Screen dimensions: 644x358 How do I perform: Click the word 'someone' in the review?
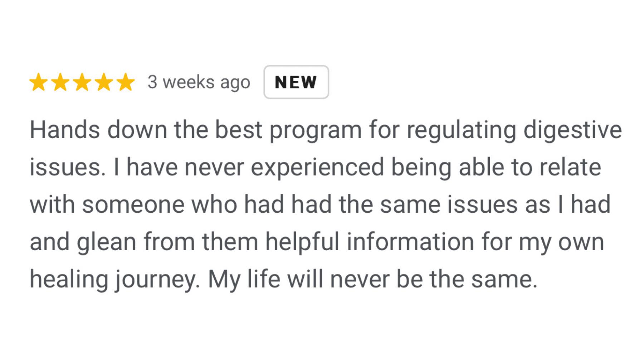(x=133, y=205)
